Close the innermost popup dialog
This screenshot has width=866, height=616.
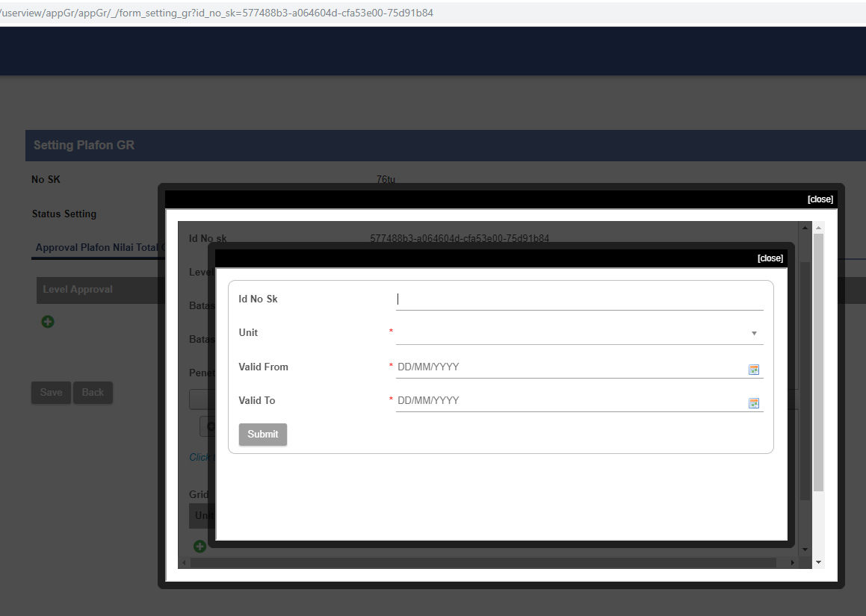(x=770, y=258)
